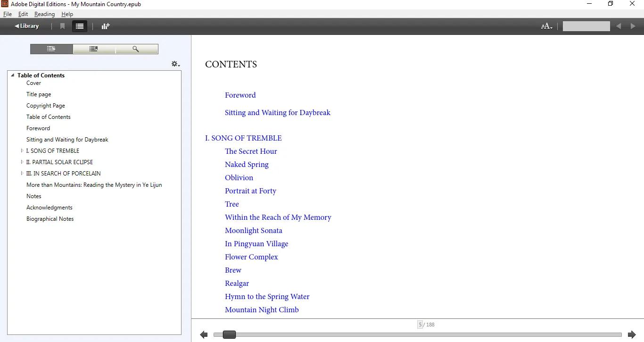Switch to the Table of Contents panel tab
Viewport: 644px width, 342px height.
51,49
